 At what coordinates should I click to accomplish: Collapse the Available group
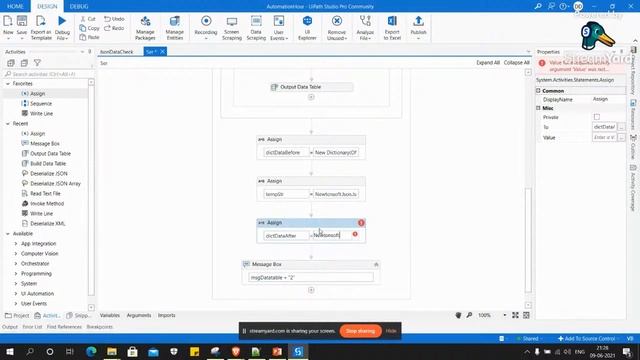point(8,234)
